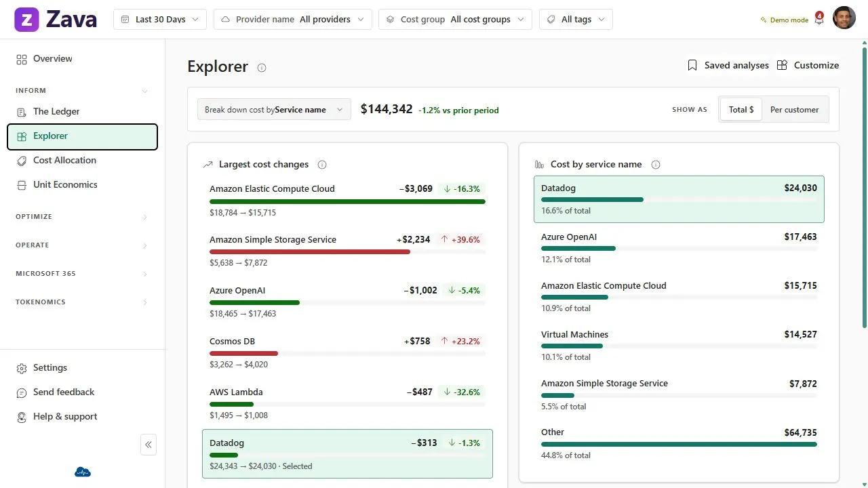Click the cloud icon in provider filter
This screenshot has height=488, width=868.
coord(225,20)
